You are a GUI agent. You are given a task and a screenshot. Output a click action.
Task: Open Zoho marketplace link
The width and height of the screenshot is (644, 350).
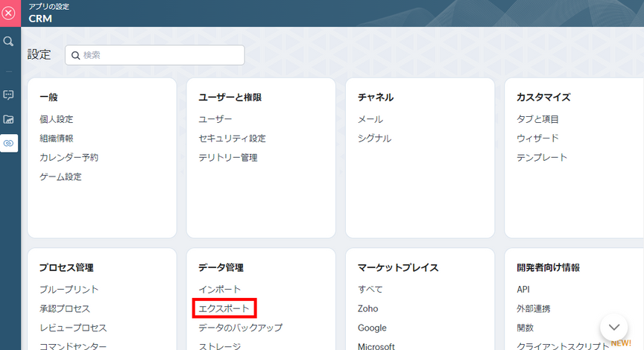tap(367, 308)
